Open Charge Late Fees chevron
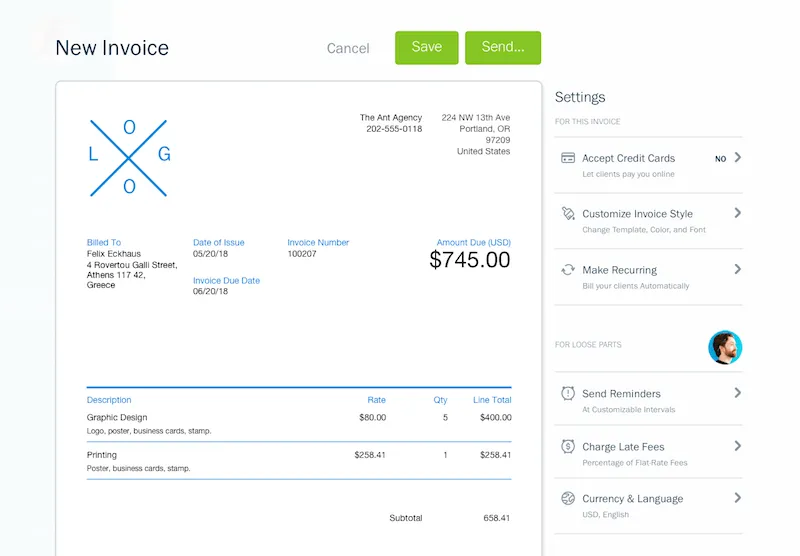 click(738, 446)
